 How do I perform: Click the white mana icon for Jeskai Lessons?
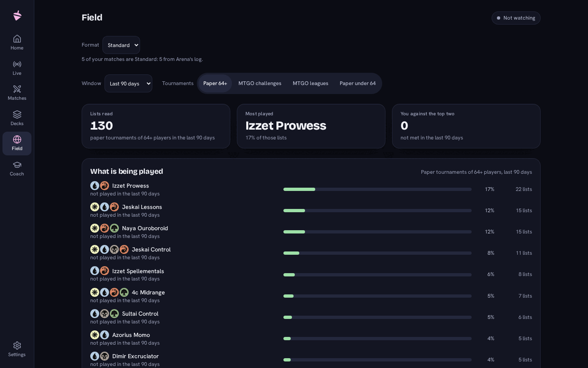click(x=95, y=207)
